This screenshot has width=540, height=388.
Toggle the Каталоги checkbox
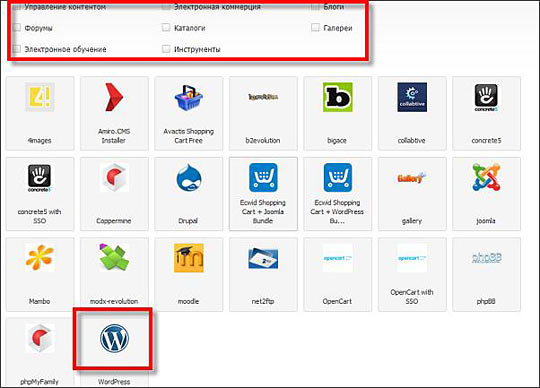point(166,27)
